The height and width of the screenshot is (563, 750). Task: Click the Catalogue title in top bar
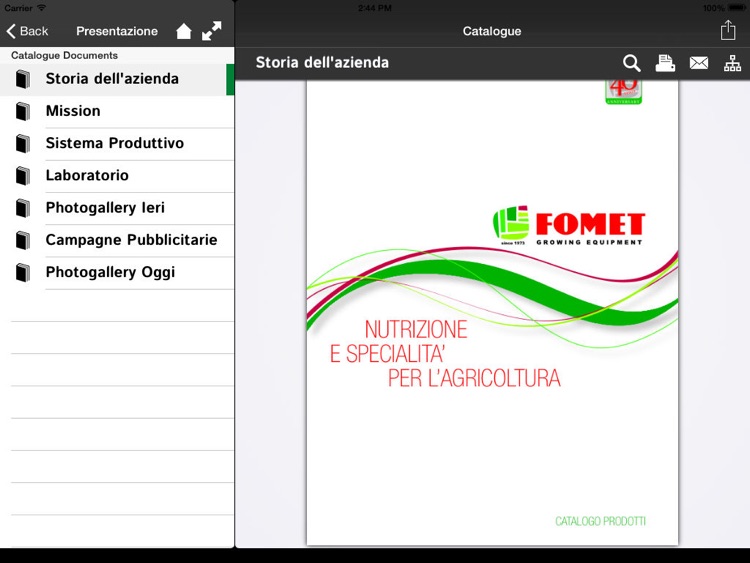click(x=492, y=31)
